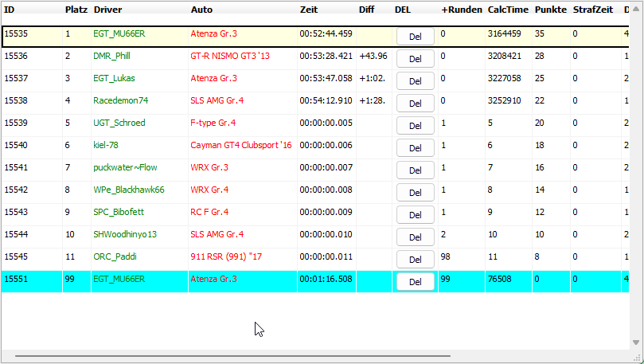Select the time cell 00:54:12.910
Image resolution: width=644 pixels, height=364 pixels.
[326, 100]
